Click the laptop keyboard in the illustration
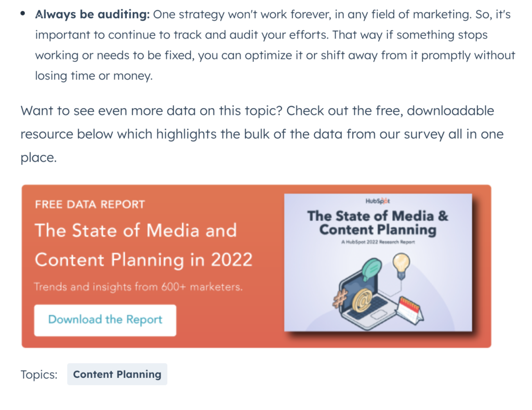Viewport: 532px width, 410px height. pyautogui.click(x=370, y=308)
